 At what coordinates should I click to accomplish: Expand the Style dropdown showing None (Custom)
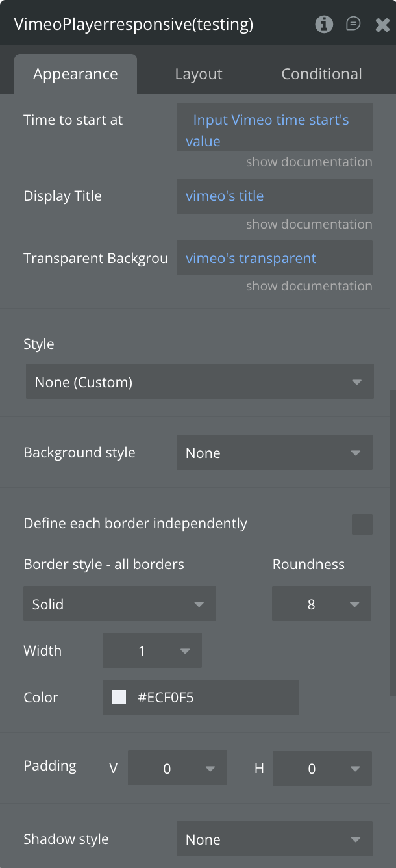(x=199, y=382)
